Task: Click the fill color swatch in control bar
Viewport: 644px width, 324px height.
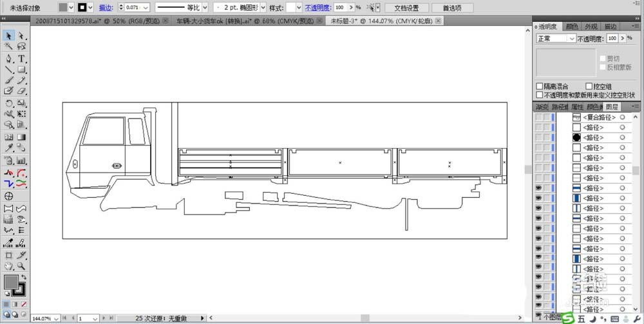Action: (x=63, y=8)
